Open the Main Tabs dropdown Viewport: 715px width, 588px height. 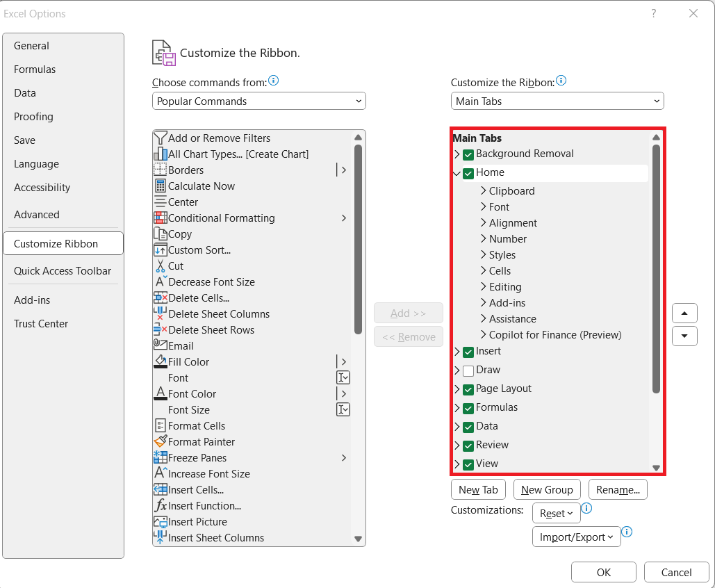(557, 101)
